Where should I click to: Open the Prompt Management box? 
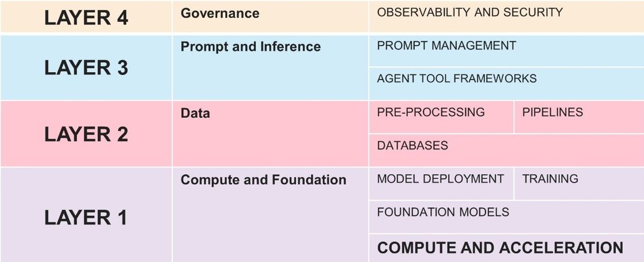point(506,51)
